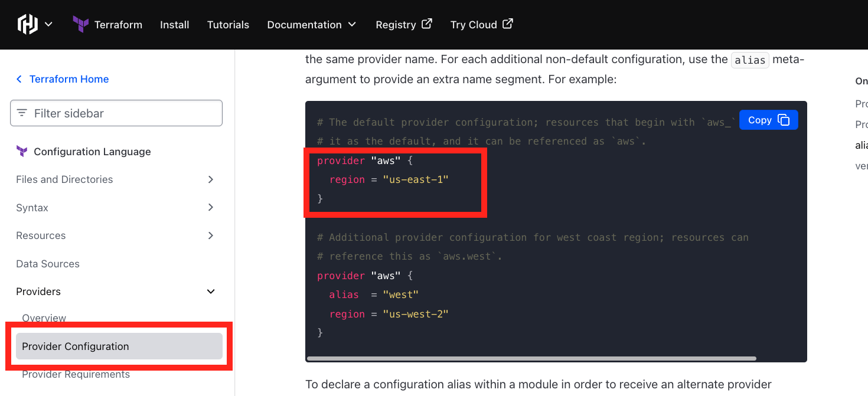Focus the Filter sidebar input field

tap(116, 113)
